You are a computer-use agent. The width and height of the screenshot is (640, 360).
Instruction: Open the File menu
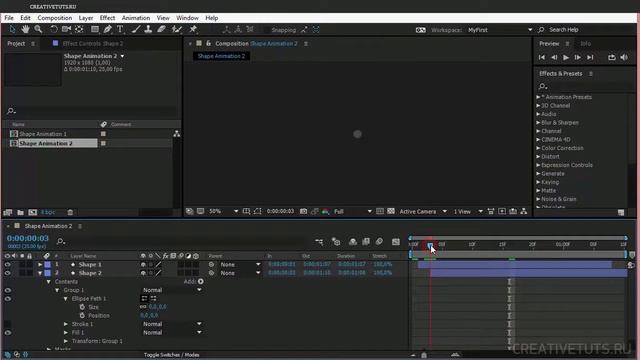coord(9,18)
